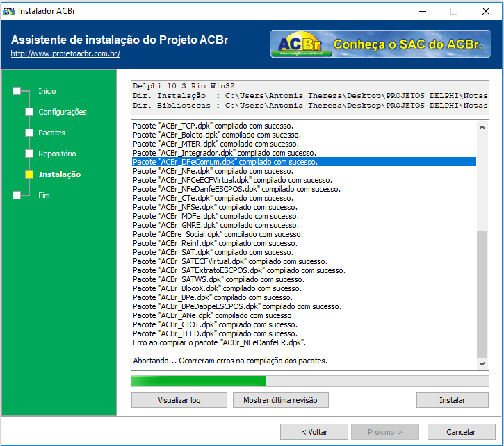Viewport: 504px width, 446px height.
Task: Select the Repositório step
Action: pos(57,154)
